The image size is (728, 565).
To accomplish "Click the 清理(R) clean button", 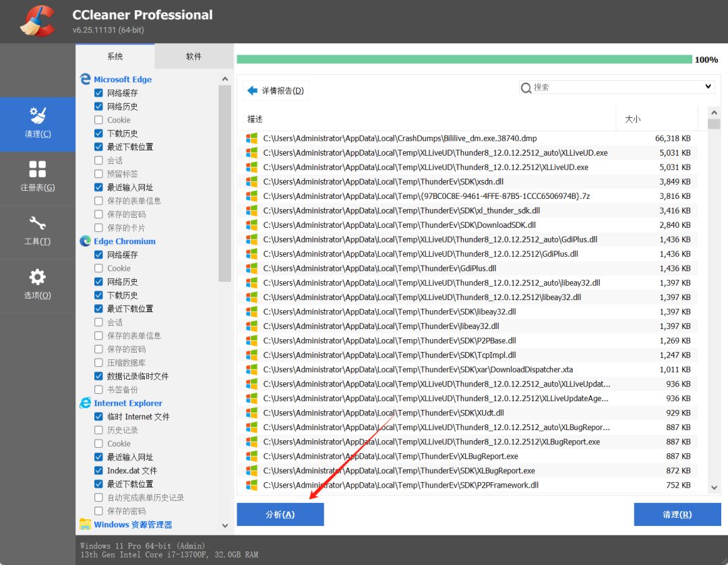I will pyautogui.click(x=677, y=514).
